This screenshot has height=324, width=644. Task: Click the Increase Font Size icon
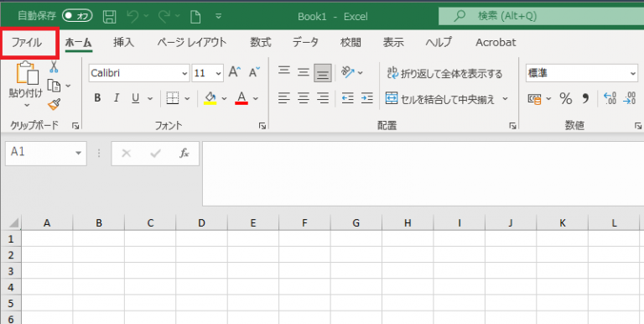235,72
